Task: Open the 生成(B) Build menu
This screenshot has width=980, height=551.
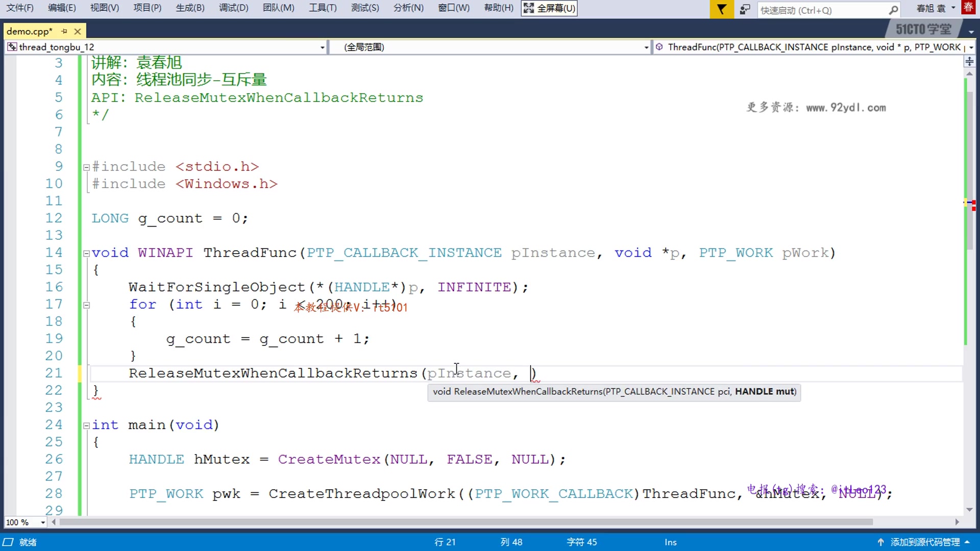Action: point(190,8)
